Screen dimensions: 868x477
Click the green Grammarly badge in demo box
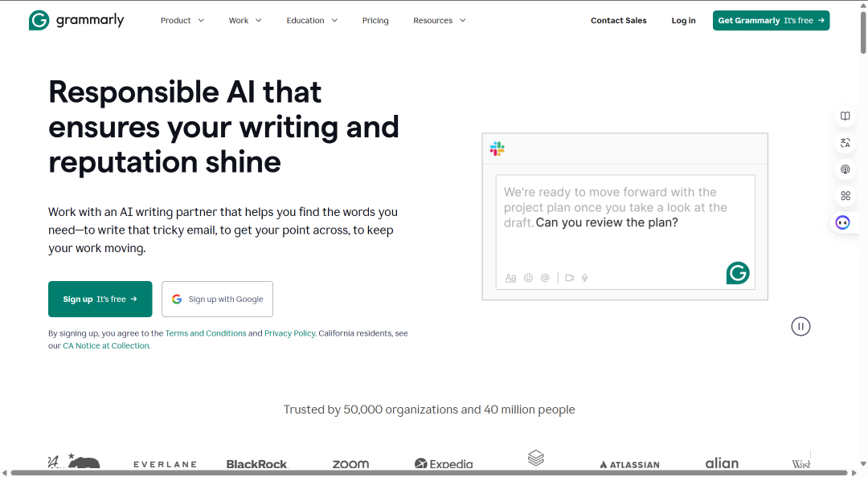[x=737, y=273]
